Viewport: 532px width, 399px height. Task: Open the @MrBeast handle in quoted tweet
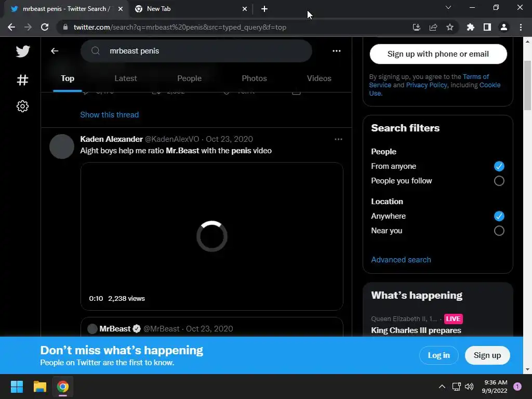(x=161, y=329)
